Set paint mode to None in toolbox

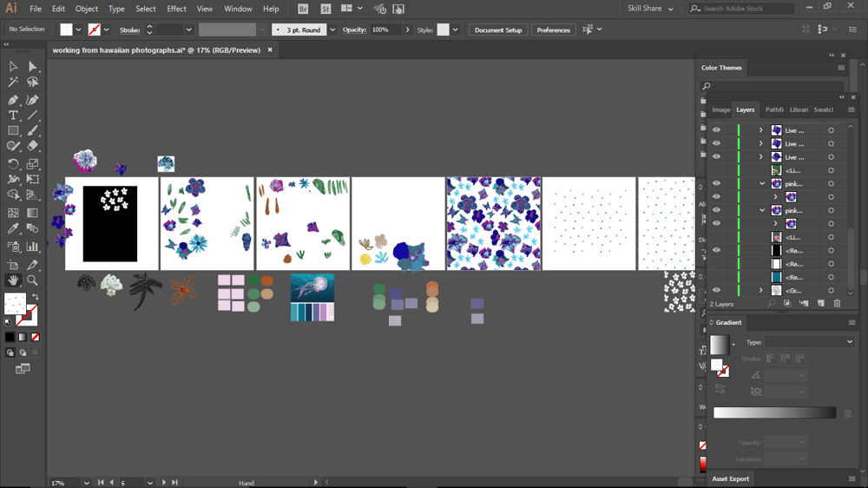pos(36,337)
